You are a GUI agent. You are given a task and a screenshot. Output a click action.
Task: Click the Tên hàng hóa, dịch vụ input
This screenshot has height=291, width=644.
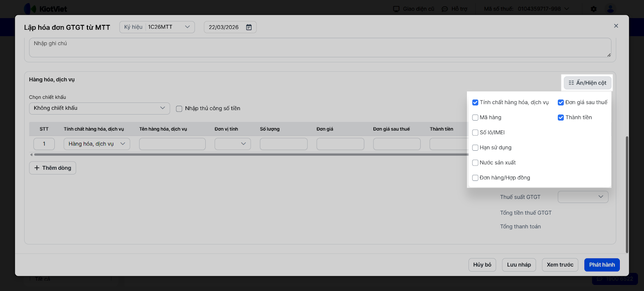click(x=172, y=144)
